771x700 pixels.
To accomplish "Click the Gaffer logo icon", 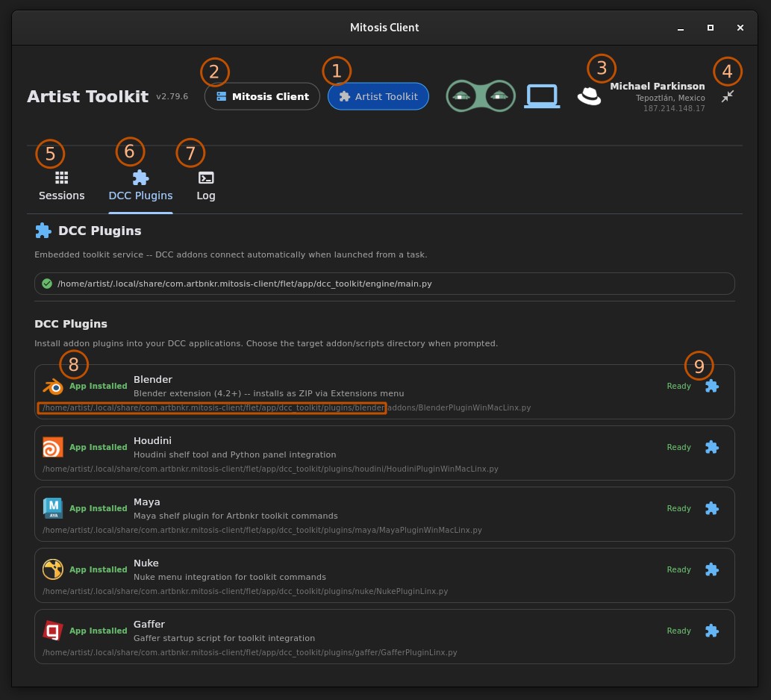I will 52,631.
